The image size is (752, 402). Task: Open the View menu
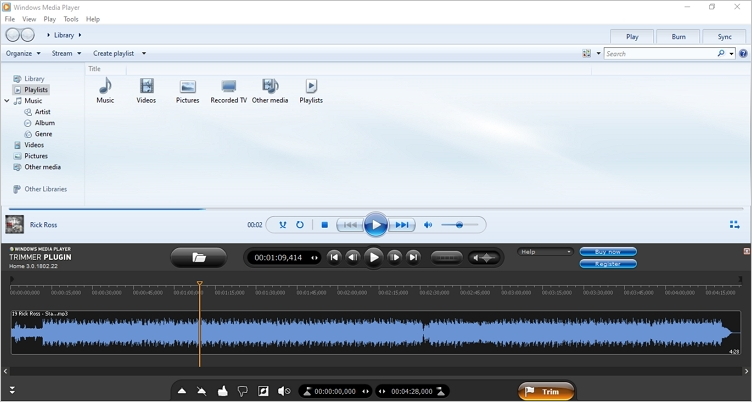(29, 19)
